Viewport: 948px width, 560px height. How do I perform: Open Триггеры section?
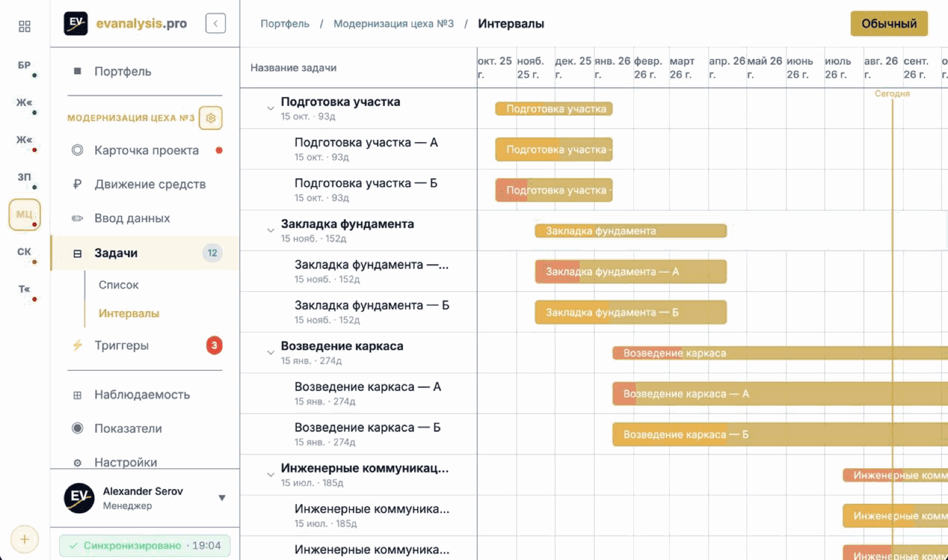pyautogui.click(x=145, y=345)
